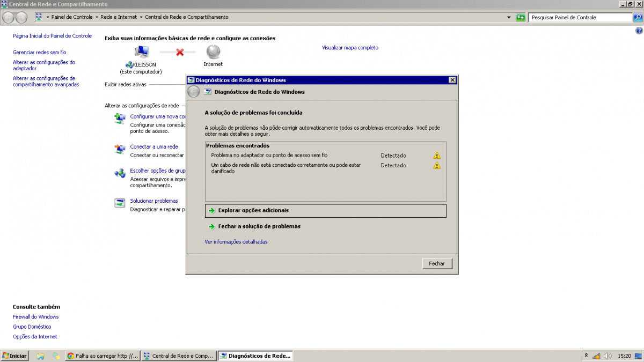This screenshot has width=644, height=362.
Task: Open 'Opções da Internet' link
Action: pyautogui.click(x=35, y=337)
